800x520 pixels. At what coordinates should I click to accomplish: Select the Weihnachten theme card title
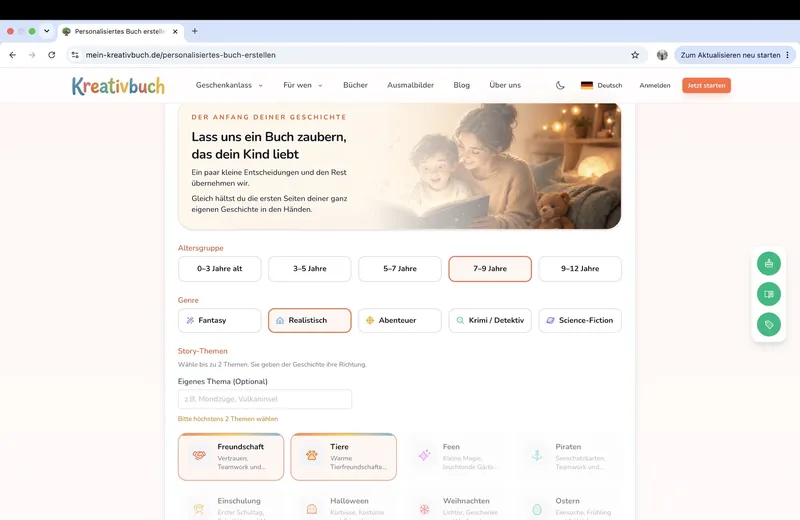tap(466, 501)
